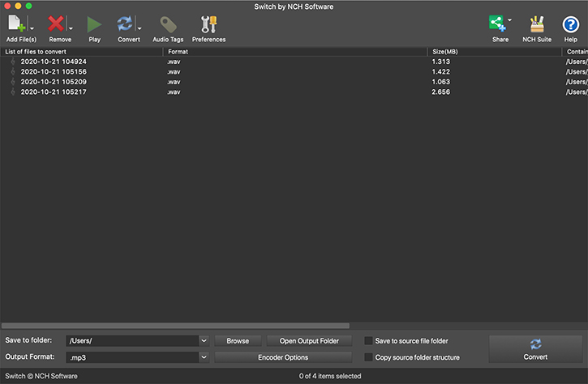Screen dimensions: 588x384
Task: Click size value 1.313
Action: 440,62
